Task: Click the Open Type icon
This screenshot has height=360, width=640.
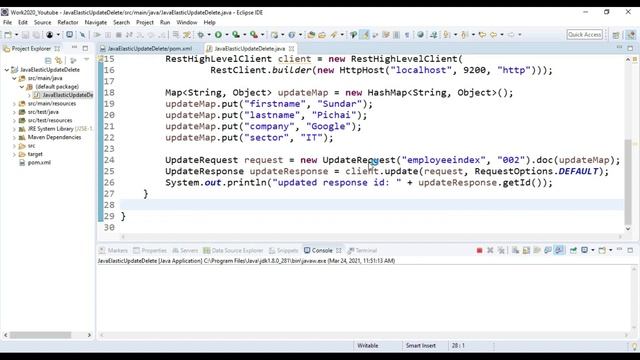Action: click(x=311, y=35)
